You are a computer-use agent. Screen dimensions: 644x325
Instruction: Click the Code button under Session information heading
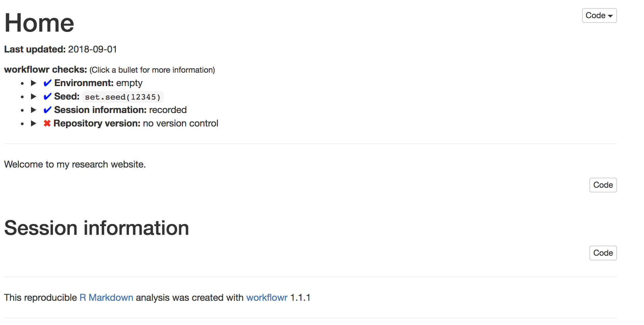603,253
